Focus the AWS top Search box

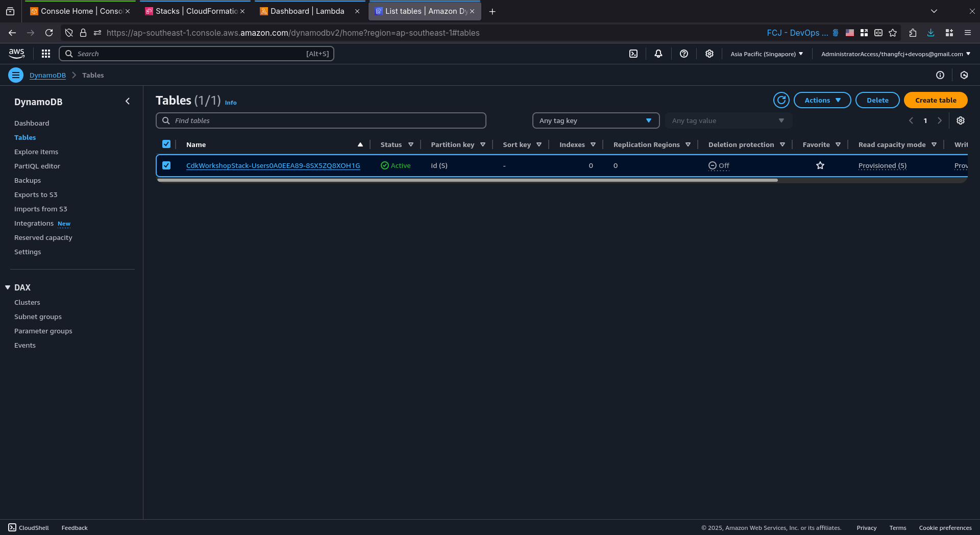tap(197, 54)
